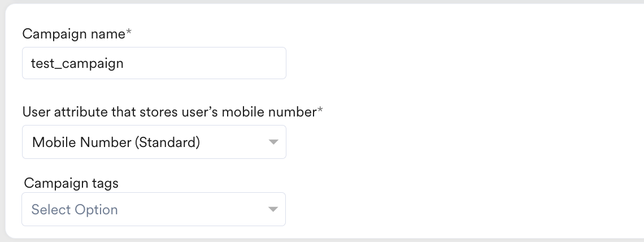Click the arrow icon beside Select Option
The width and height of the screenshot is (644, 242).
[273, 210]
